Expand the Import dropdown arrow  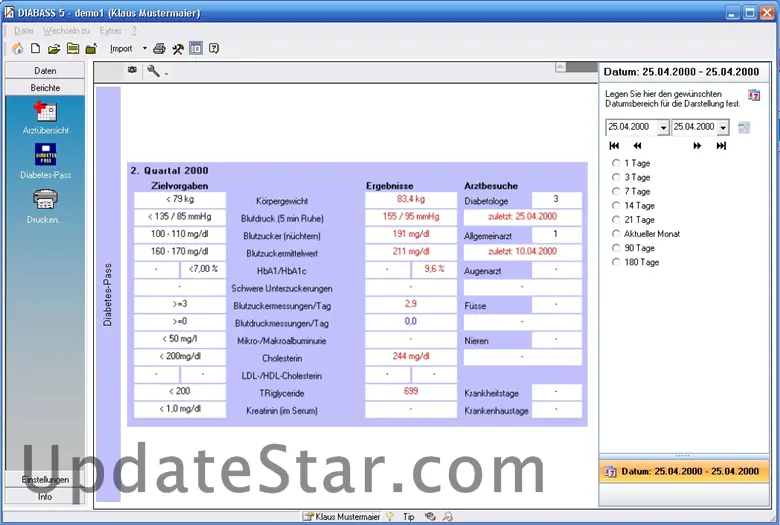tap(145, 49)
